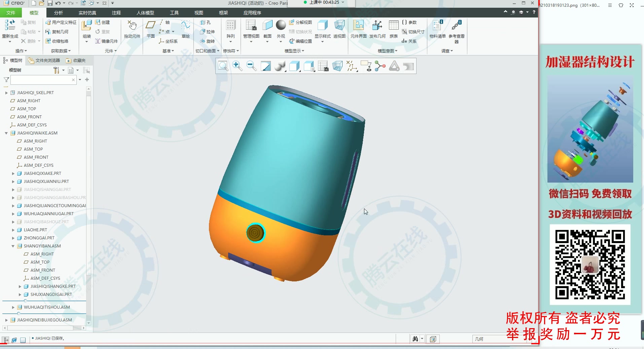Click the Pattern (阵列) icon
Screen dimensions: 644x349
point(230,26)
